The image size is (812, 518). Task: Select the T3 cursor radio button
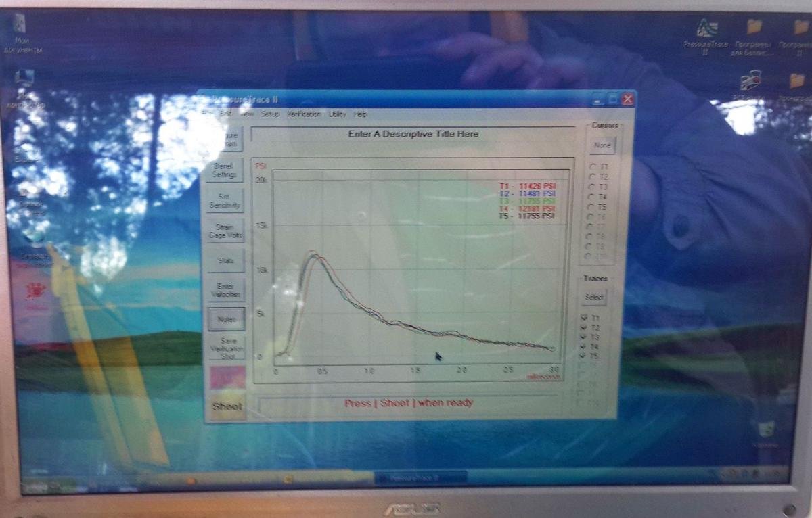point(593,187)
